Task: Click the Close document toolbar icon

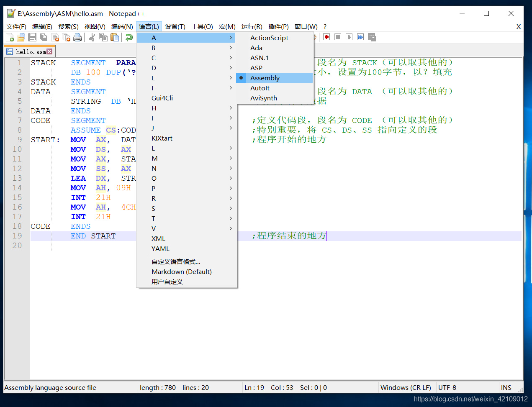Action: 55,38
